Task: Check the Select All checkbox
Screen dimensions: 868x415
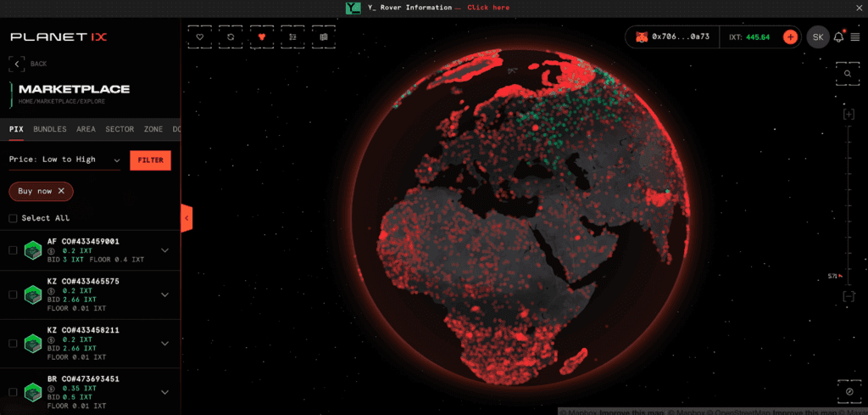Action: [x=13, y=218]
